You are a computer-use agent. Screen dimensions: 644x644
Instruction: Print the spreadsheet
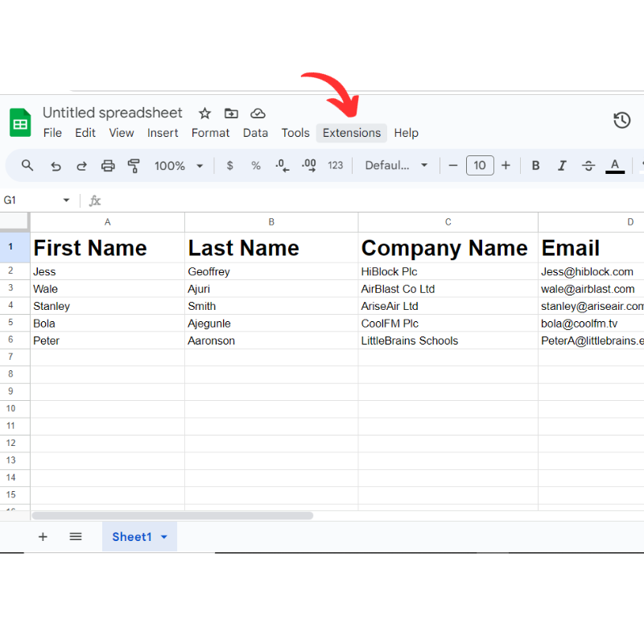[x=108, y=166]
